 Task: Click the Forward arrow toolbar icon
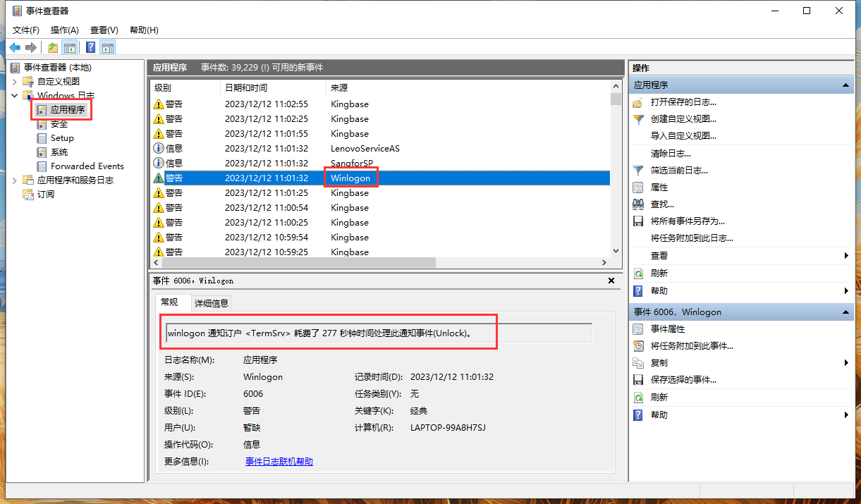coord(30,48)
